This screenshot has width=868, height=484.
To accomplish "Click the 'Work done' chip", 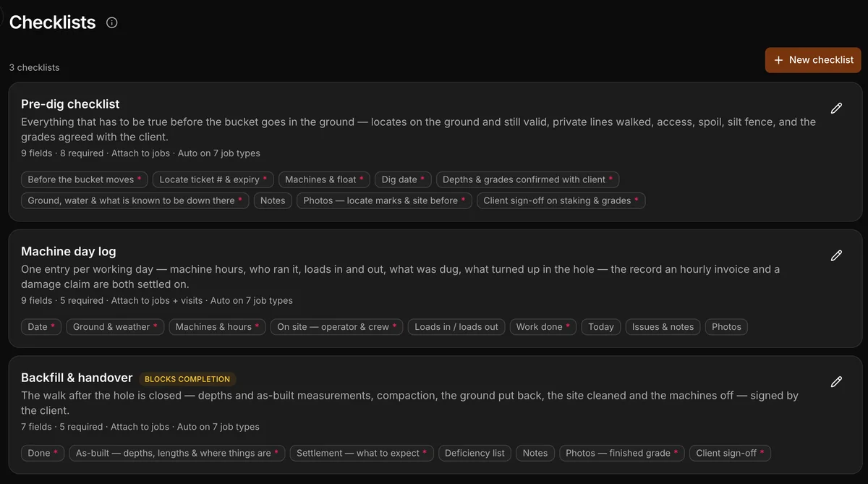I will click(543, 327).
